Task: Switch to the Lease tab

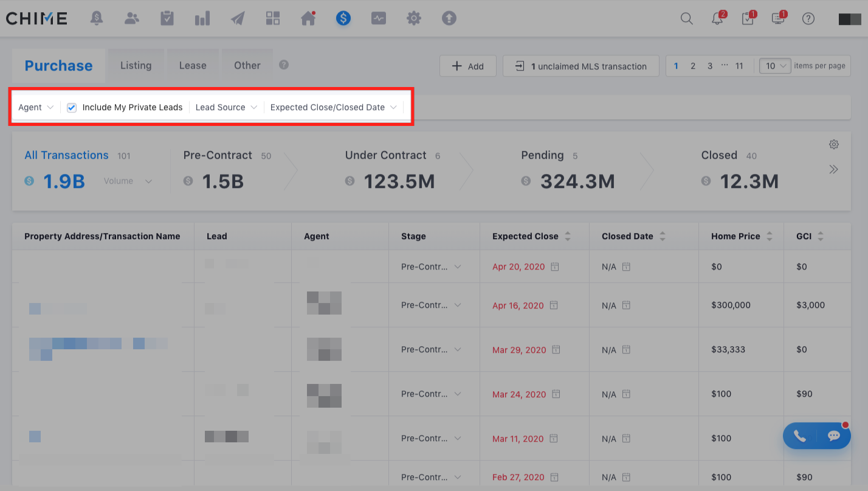Action: (193, 65)
